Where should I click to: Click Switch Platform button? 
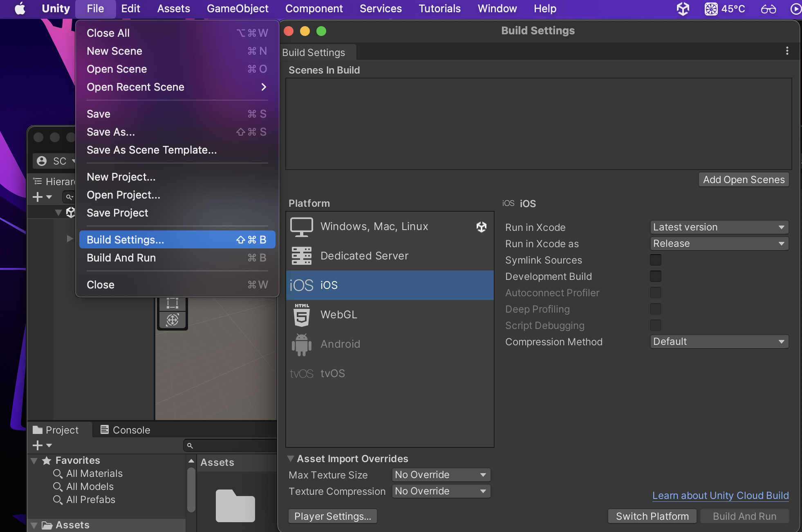652,516
